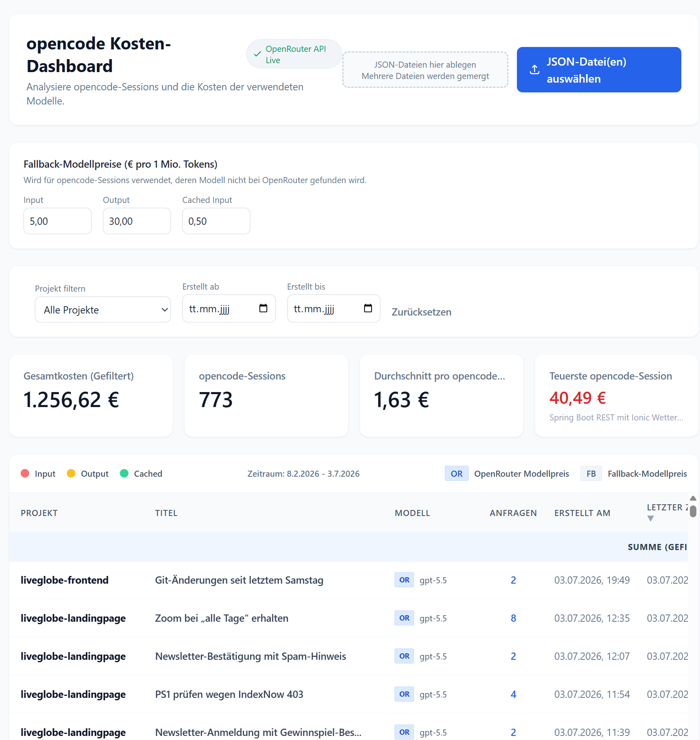Sort table by Erstellt am column header
700x740 pixels.
click(582, 513)
